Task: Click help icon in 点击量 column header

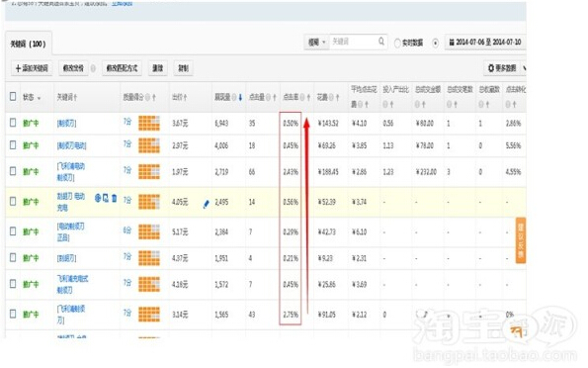Action: pos(268,97)
